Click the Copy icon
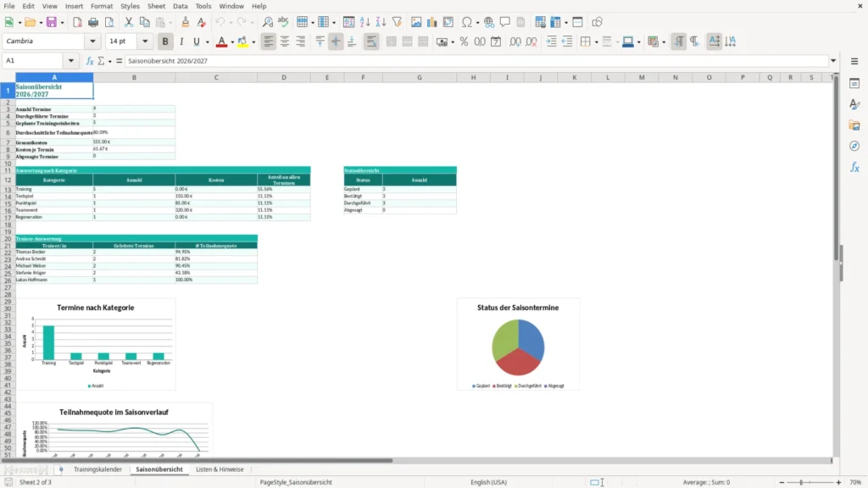 (x=144, y=22)
